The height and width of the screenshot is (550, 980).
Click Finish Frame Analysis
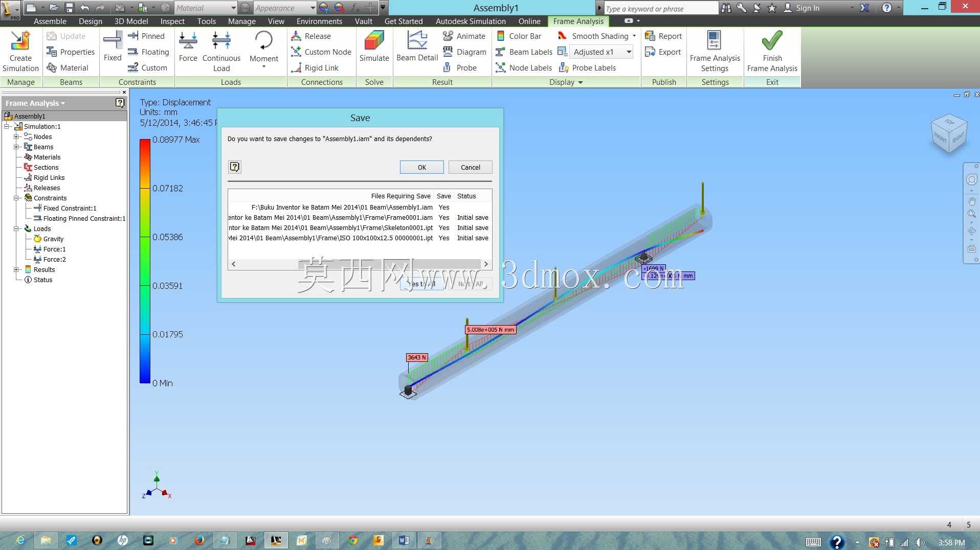click(x=772, y=51)
